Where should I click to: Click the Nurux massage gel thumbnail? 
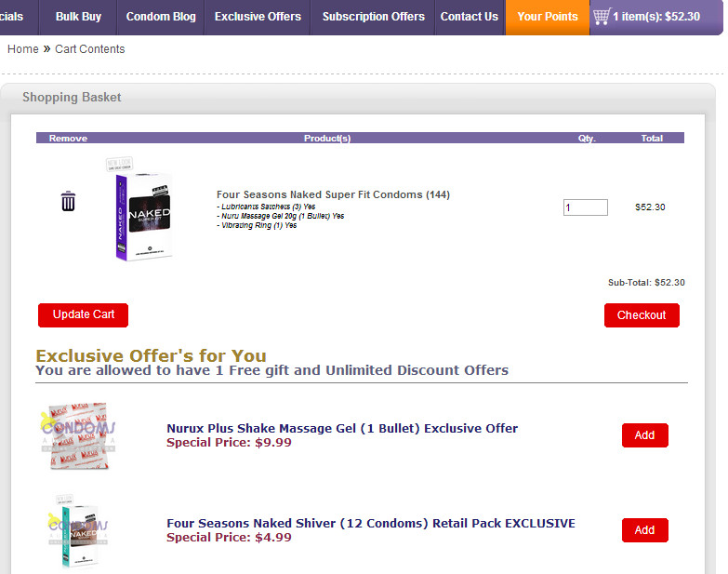point(78,436)
